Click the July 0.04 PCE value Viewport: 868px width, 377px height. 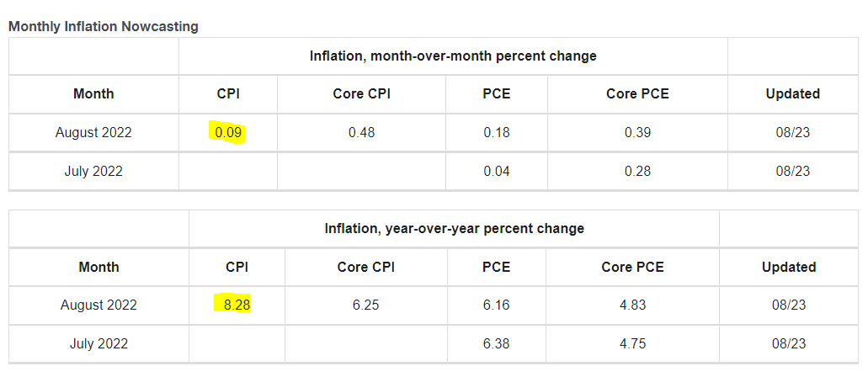coord(497,172)
